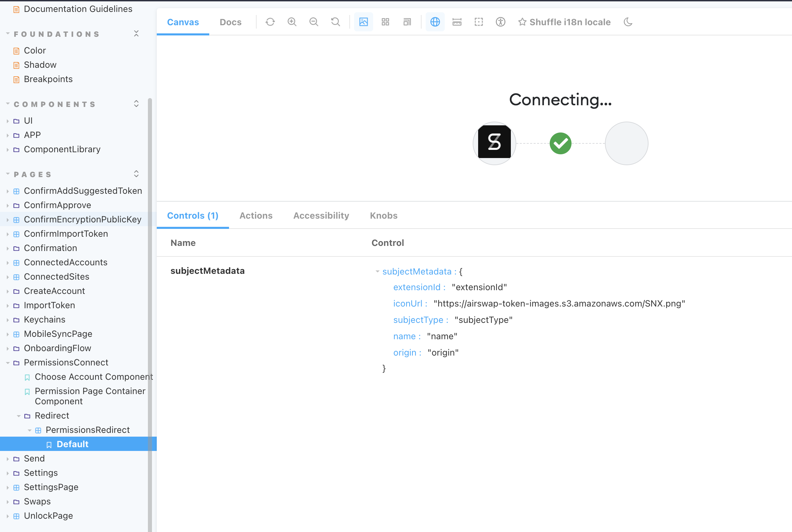This screenshot has height=532, width=792.
Task: Zoom out on the canvas
Action: [314, 21]
